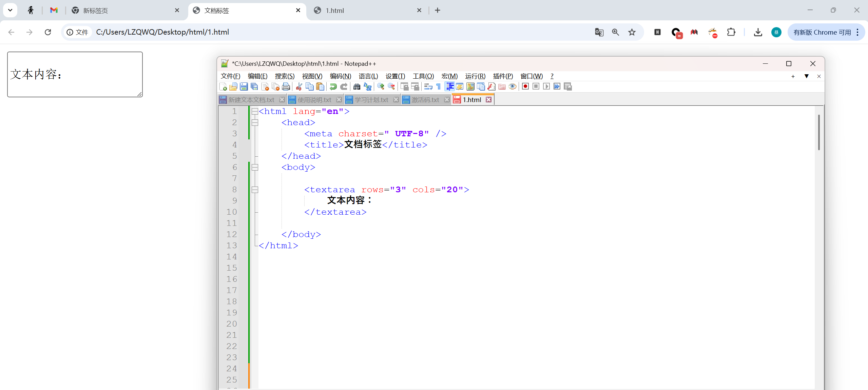Viewport: 868px width, 390px height.
Task: Click the Zoom Out magnifier icon in Notepad++
Action: [x=391, y=86]
